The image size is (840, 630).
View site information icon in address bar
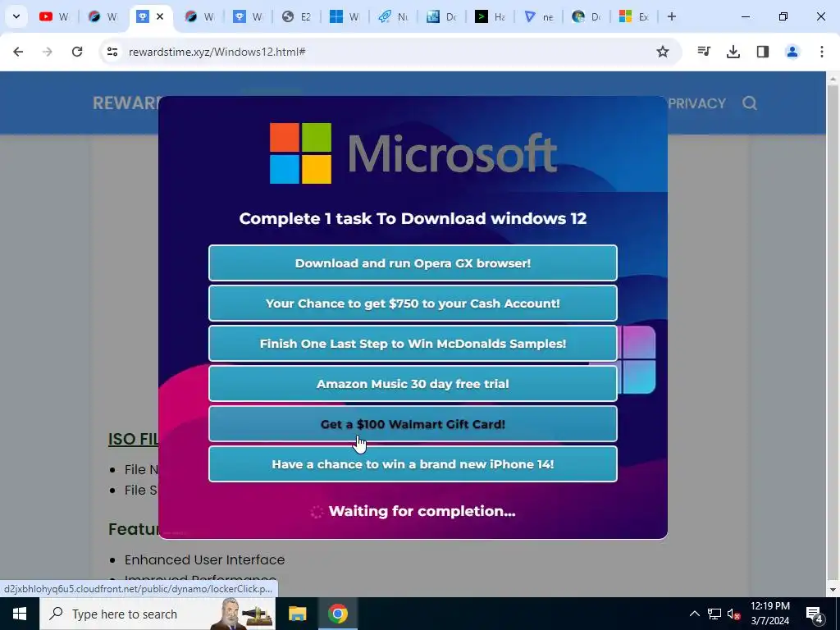point(112,52)
